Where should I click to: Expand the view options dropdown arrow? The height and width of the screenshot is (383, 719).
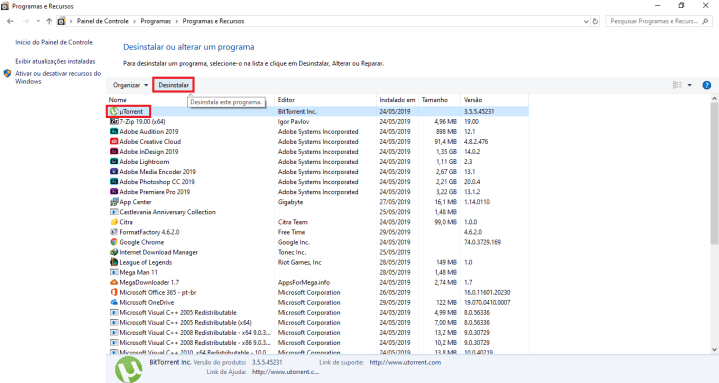pos(690,85)
